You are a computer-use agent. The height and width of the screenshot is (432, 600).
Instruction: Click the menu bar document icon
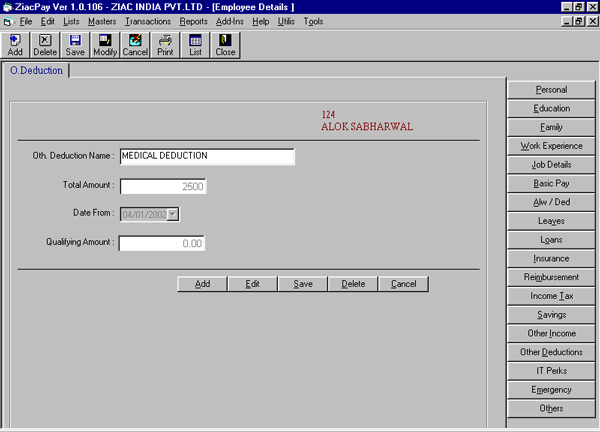pos(8,22)
